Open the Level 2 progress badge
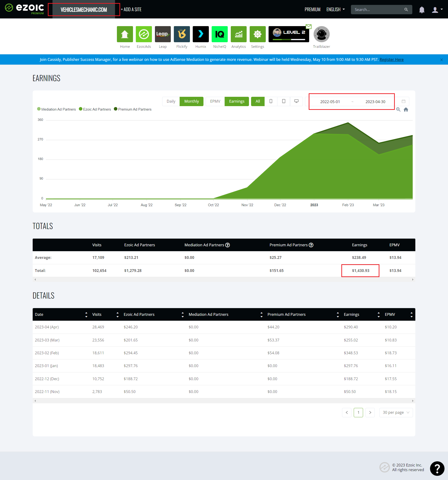The width and height of the screenshot is (448, 480). pyautogui.click(x=289, y=34)
